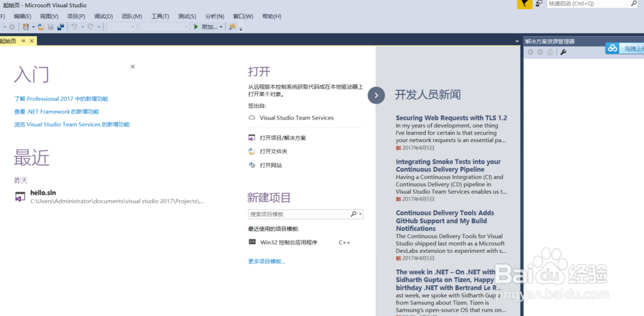Toggle the pin on the 起始页 tab

tap(23, 41)
